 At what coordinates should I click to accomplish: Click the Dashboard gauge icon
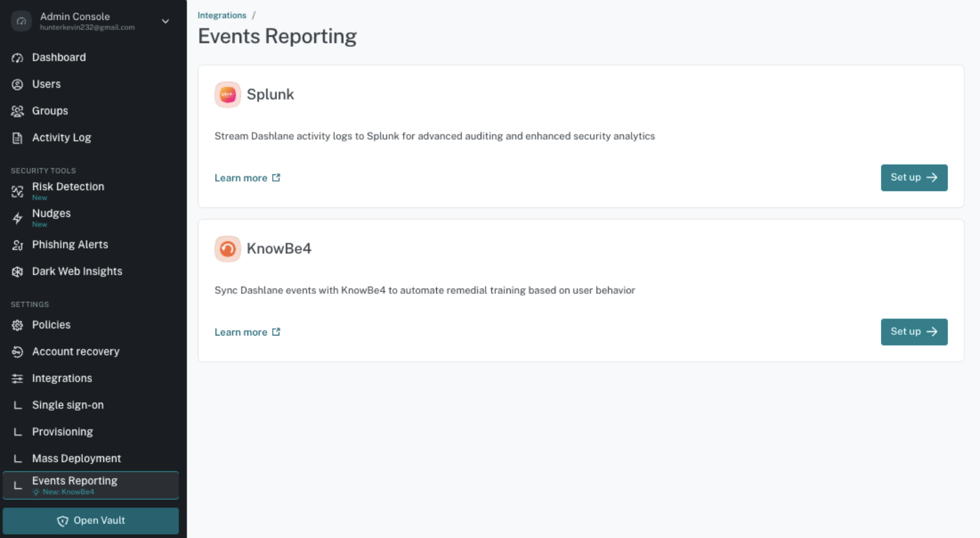[x=17, y=58]
